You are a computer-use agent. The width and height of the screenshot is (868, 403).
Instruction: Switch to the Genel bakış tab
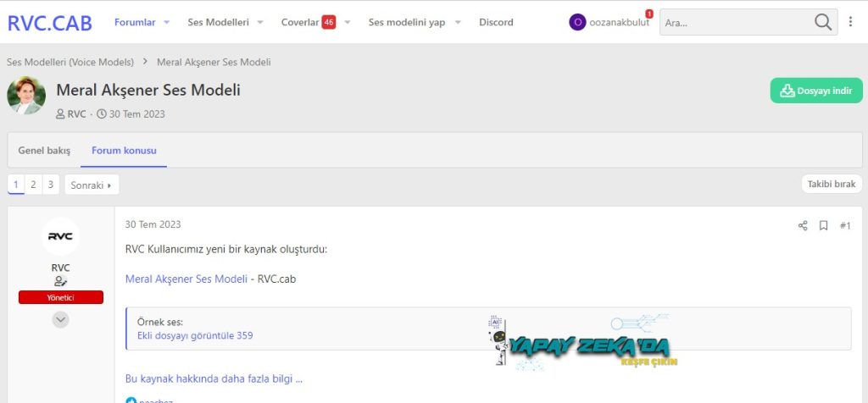(44, 151)
